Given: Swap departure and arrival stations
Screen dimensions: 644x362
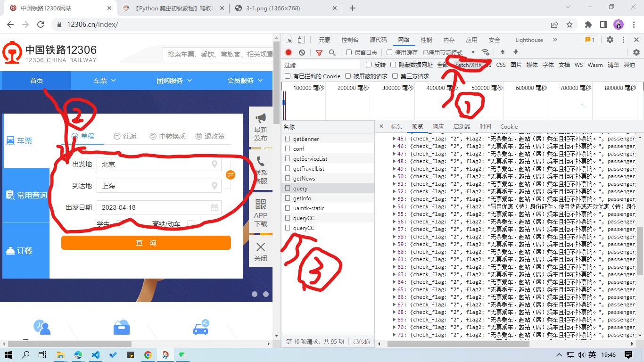Looking at the screenshot, I should coord(231,175).
